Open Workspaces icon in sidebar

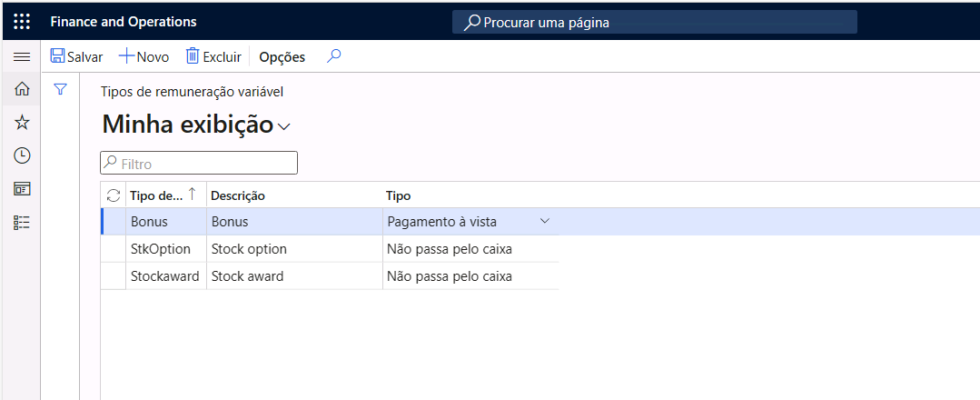point(22,189)
